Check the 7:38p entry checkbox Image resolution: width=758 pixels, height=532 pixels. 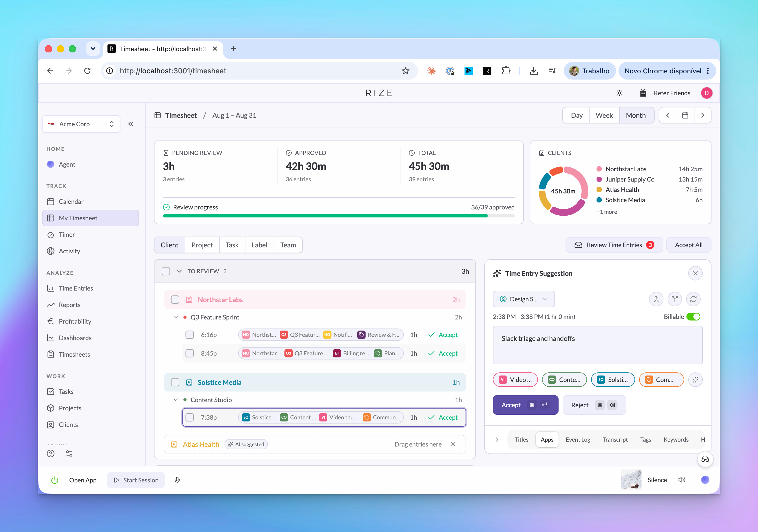[190, 418]
